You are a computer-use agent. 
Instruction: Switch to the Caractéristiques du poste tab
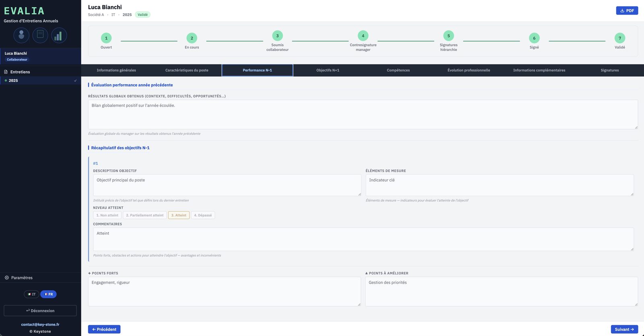(x=187, y=70)
